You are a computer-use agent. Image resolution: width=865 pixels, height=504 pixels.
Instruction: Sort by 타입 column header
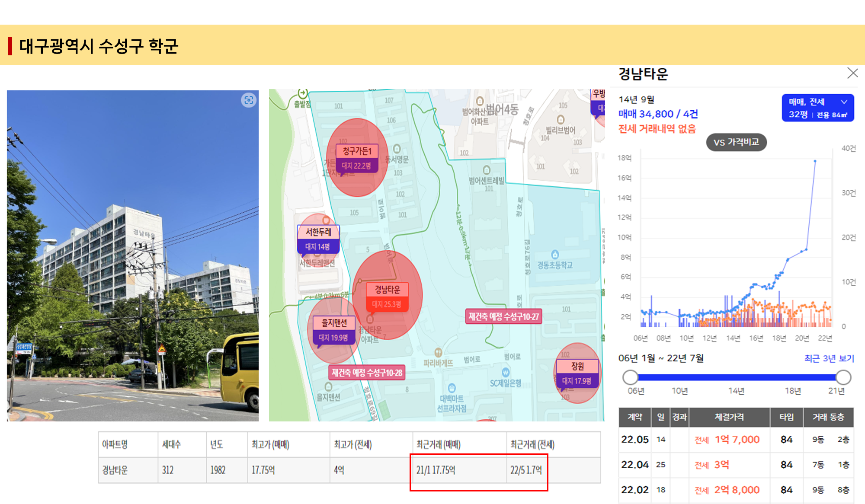(786, 417)
